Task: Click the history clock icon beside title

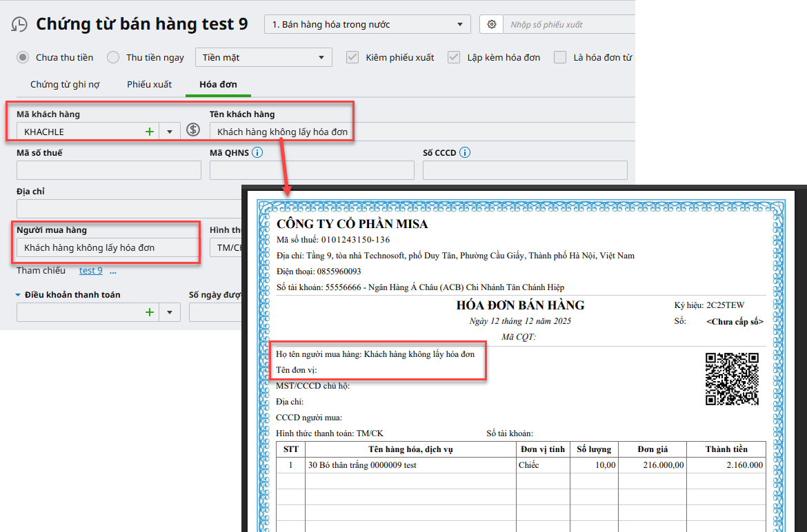Action: click(x=19, y=24)
